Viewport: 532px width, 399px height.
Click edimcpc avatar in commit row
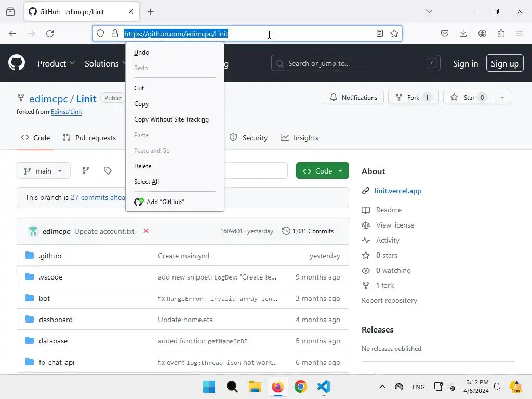[x=33, y=231]
